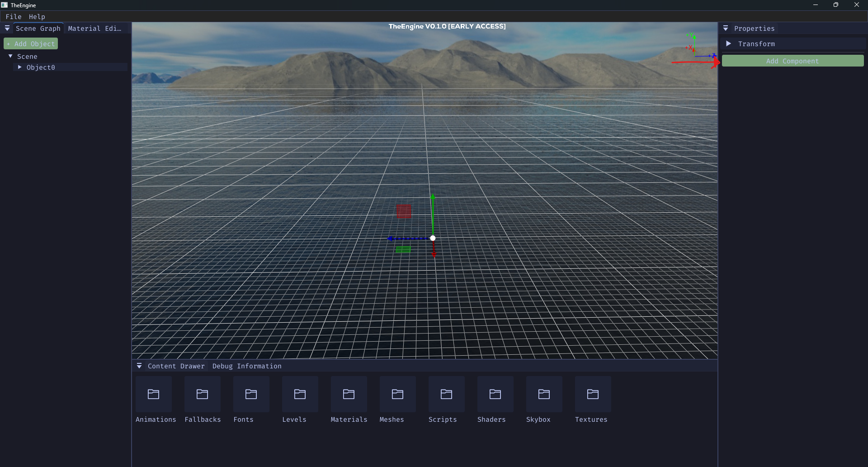Switch to the Material Editor tab

(95, 28)
